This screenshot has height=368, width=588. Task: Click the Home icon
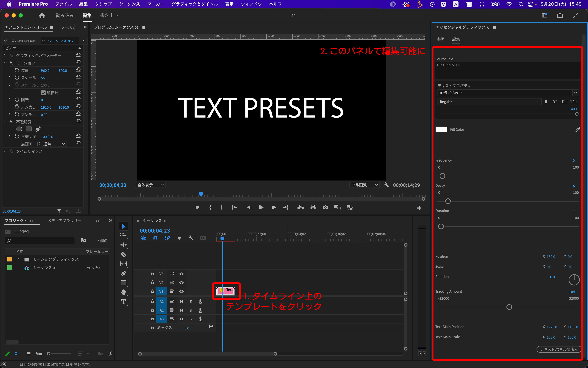tap(42, 16)
